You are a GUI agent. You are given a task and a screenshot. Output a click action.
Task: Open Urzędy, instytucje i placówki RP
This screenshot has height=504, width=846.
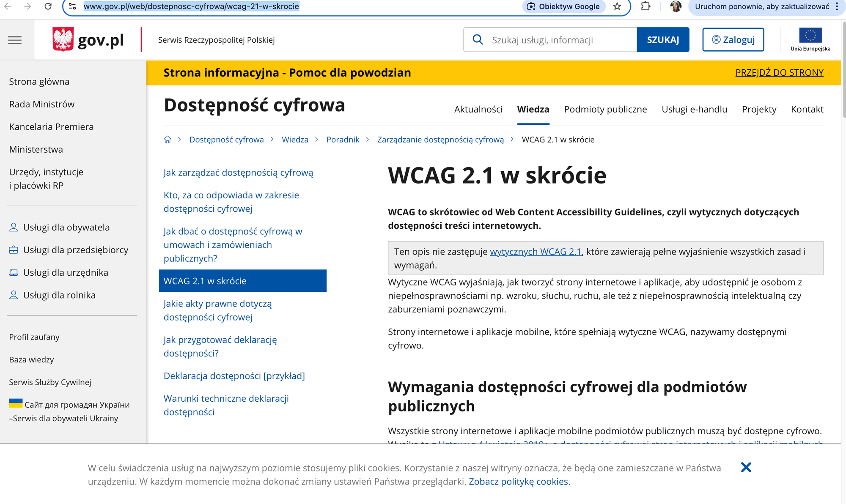coord(46,178)
